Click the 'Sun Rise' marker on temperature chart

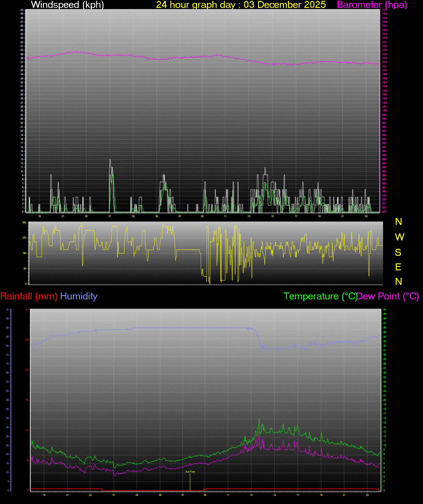[190, 472]
